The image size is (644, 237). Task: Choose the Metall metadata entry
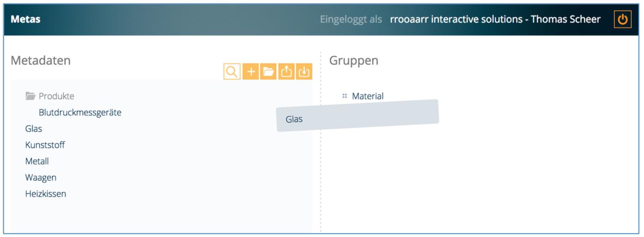[37, 161]
